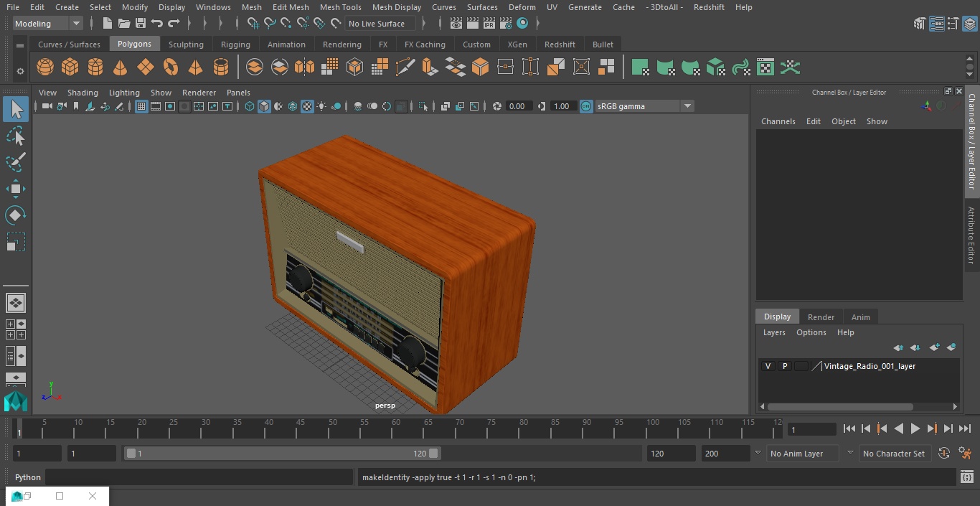Click the time range slider bar
The width and height of the screenshot is (980, 506).
coord(283,454)
